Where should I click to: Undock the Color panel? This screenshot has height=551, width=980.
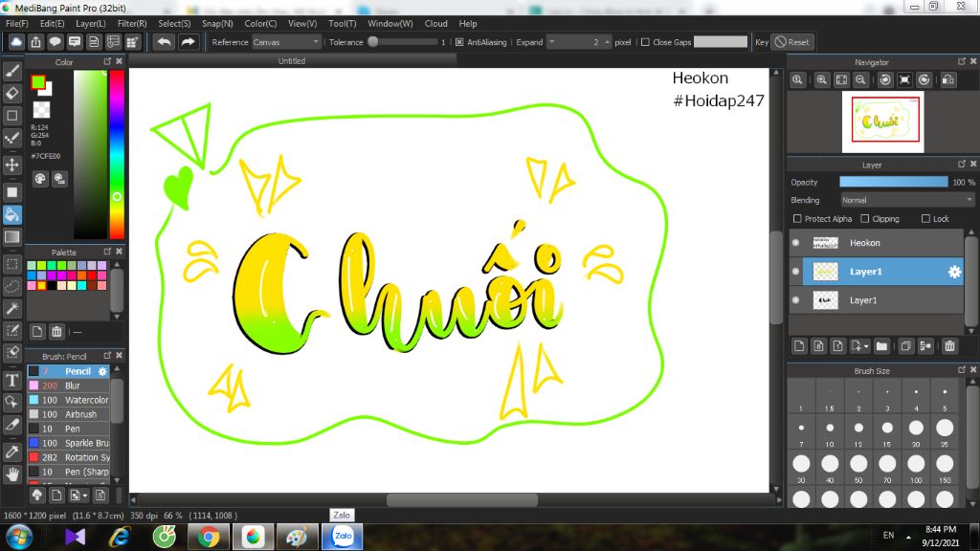tap(107, 61)
